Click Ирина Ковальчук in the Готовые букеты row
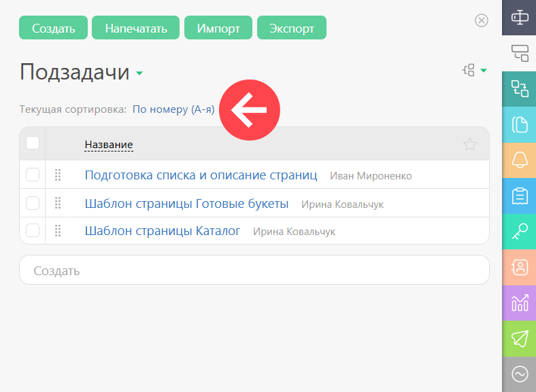This screenshot has width=536, height=392. [x=342, y=204]
